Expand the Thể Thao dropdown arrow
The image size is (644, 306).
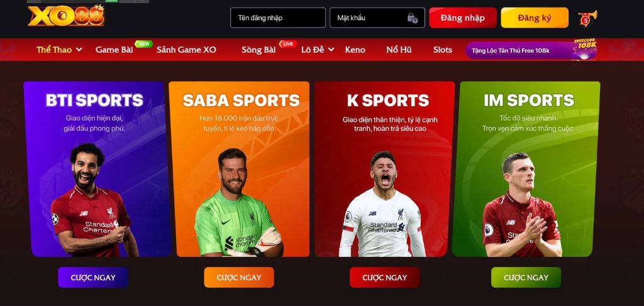point(79,50)
